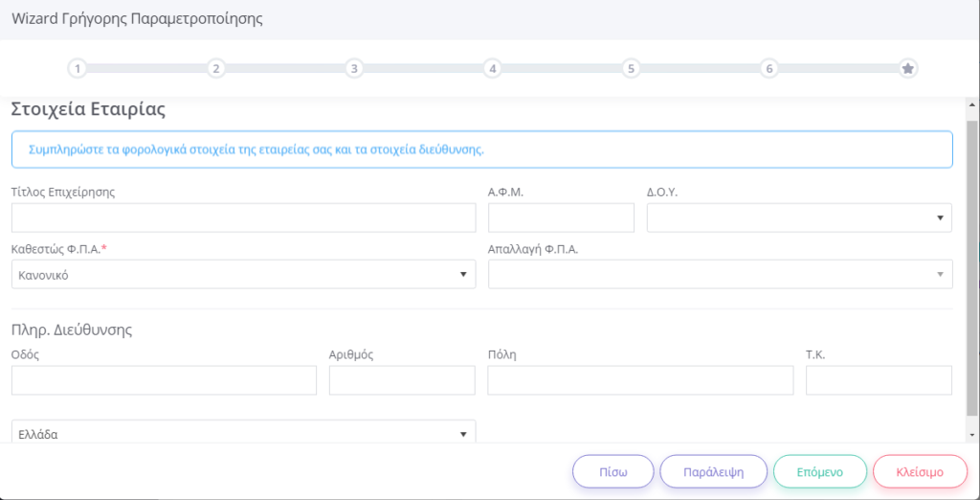Open the Δ.Ο.Υ. dropdown

click(799, 217)
